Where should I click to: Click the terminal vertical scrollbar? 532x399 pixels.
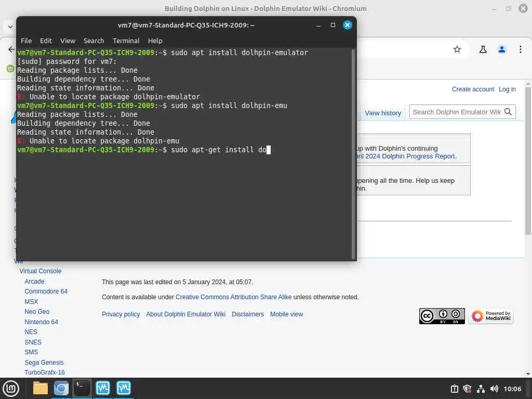pyautogui.click(x=353, y=154)
